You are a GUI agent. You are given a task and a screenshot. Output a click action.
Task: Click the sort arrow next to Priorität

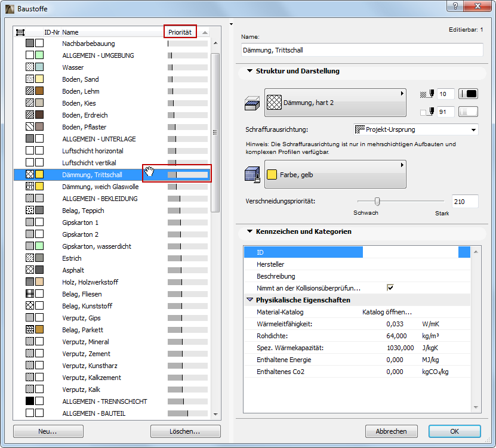205,32
